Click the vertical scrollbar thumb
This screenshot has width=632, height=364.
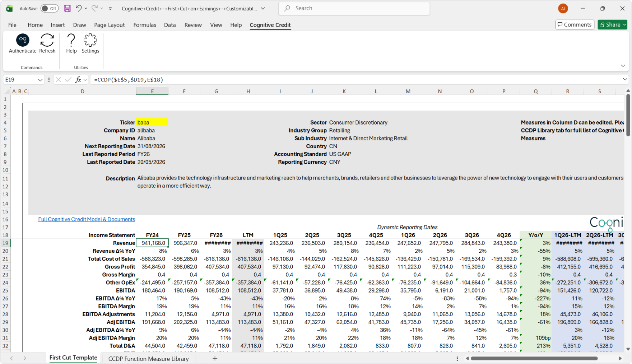[628, 115]
